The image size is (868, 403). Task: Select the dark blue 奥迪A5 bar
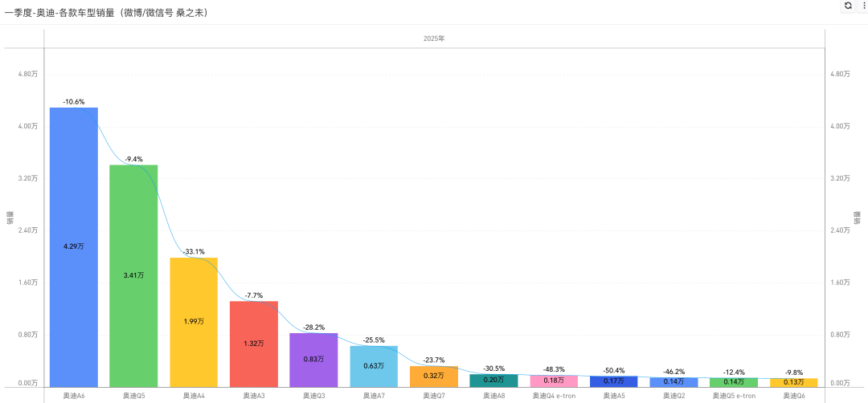point(614,381)
